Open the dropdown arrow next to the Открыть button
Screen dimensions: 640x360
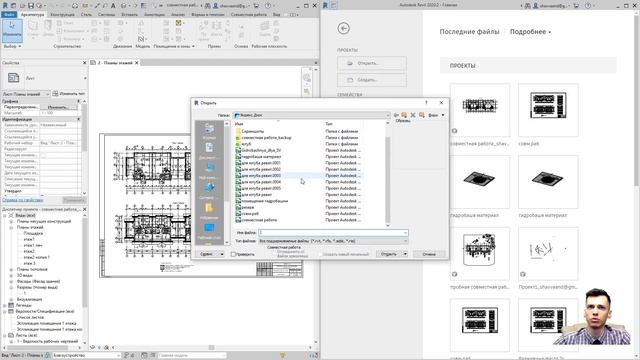pos(405,254)
